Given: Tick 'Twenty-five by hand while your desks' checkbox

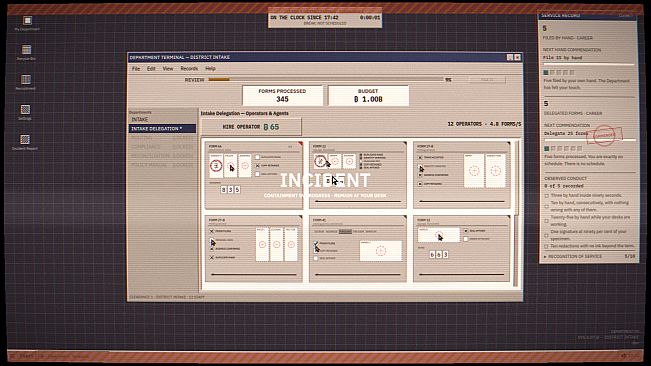Looking at the screenshot, I should coord(547,220).
